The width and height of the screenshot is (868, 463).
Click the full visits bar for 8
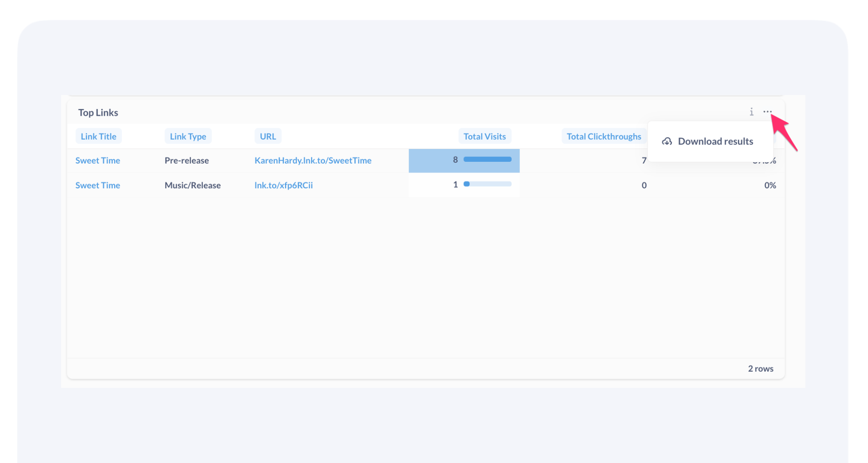pos(487,159)
